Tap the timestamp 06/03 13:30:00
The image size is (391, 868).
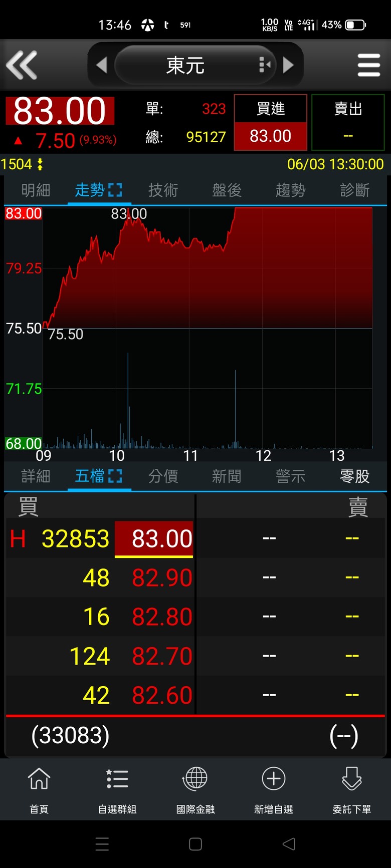click(x=335, y=164)
